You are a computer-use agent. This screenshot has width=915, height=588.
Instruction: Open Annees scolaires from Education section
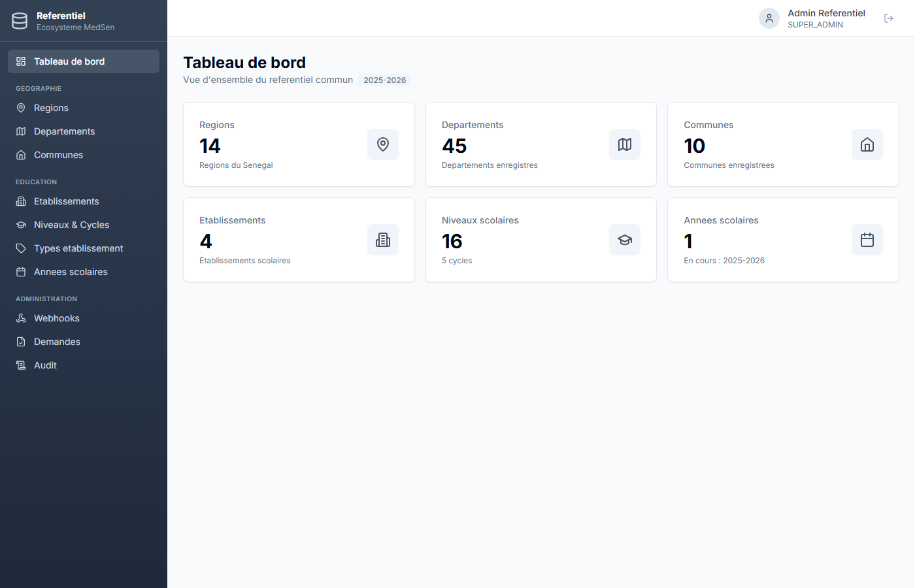(x=70, y=272)
